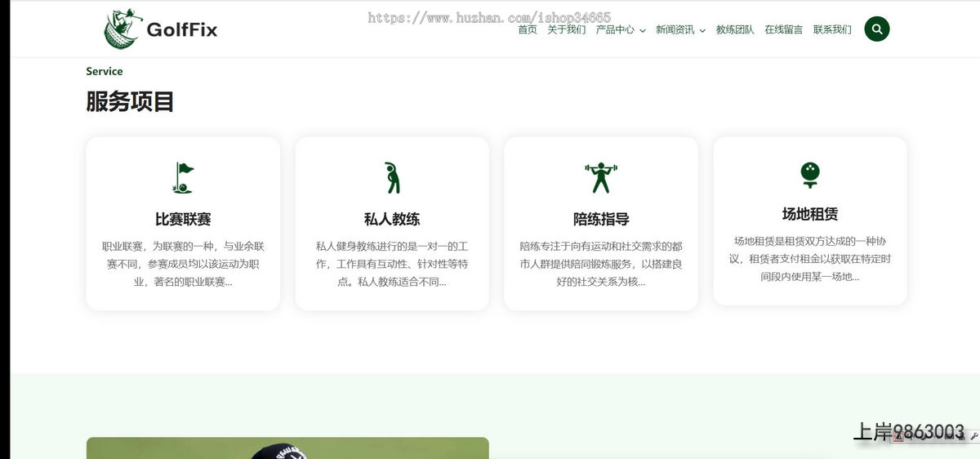Image resolution: width=980 pixels, height=459 pixels.
Task: Click the 陪练指导 card title
Action: [601, 219]
